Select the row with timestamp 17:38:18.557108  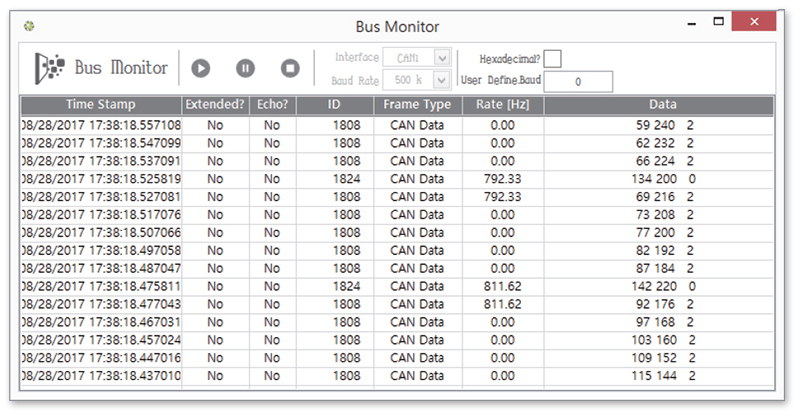click(397, 125)
